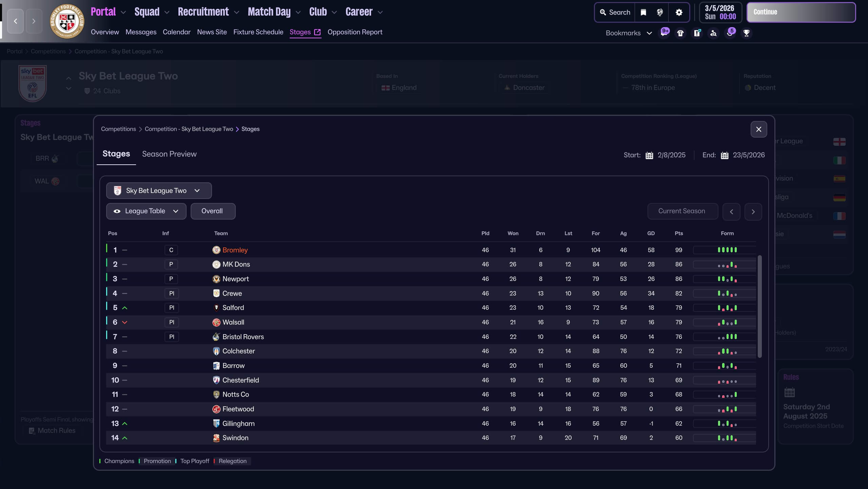Open MK Dons team link in table
Image resolution: width=868 pixels, height=489 pixels.
(x=236, y=264)
